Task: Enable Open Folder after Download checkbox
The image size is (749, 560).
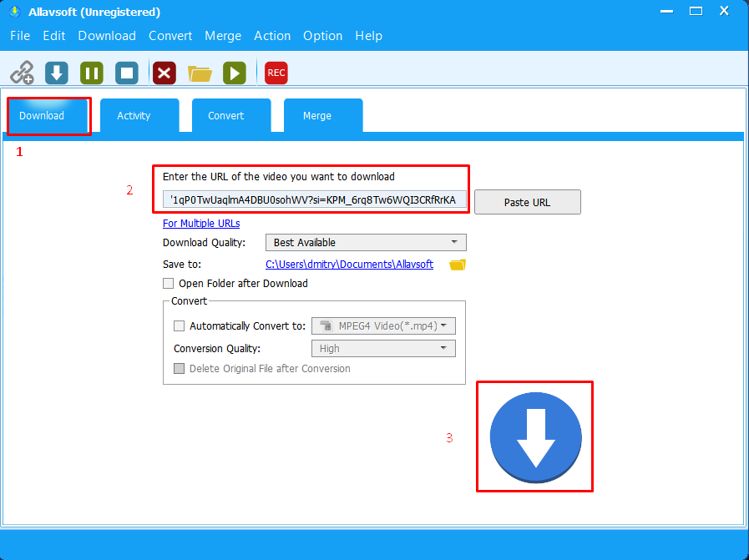Action: click(x=168, y=284)
